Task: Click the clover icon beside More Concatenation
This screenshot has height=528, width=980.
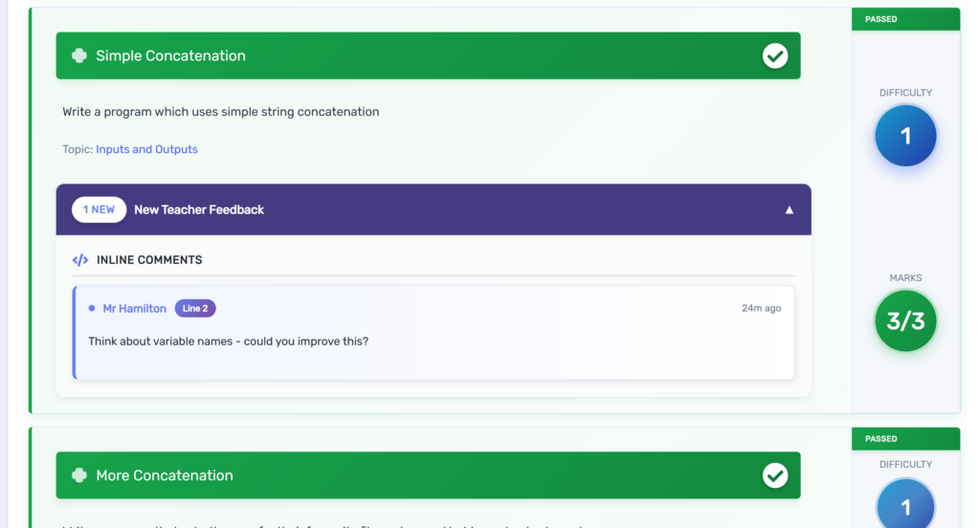Action: click(79, 475)
